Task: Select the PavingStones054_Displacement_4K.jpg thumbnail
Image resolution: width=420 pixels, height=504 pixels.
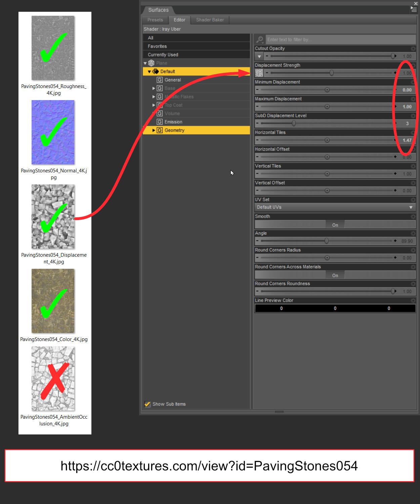Action: click(x=53, y=217)
